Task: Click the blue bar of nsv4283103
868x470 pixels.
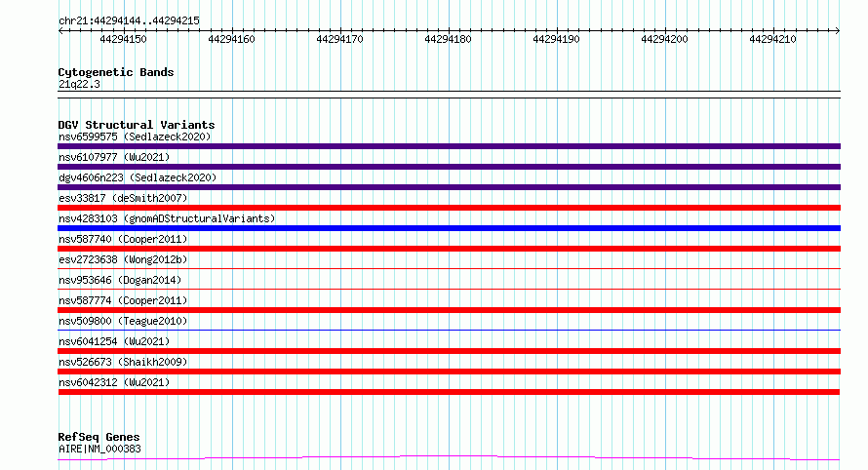Action: 449,228
